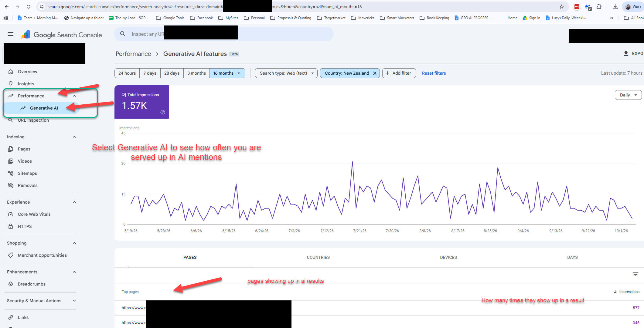Image resolution: width=644 pixels, height=328 pixels.
Task: Click the Add filter button
Action: point(399,73)
